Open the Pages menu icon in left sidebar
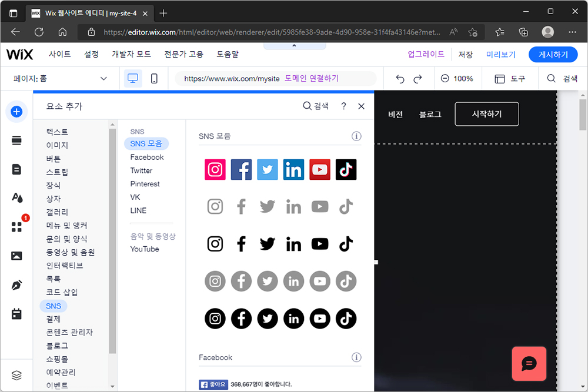The image size is (588, 392). [16, 169]
